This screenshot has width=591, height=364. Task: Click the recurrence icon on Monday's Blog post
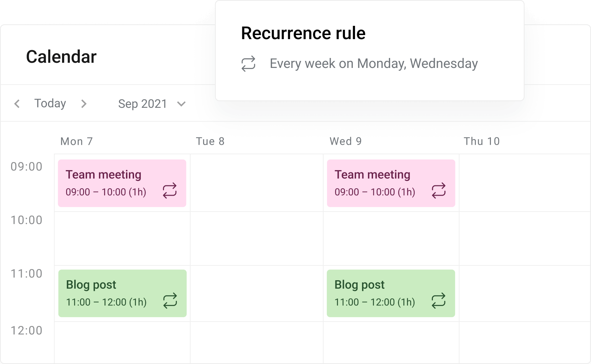coord(170,301)
